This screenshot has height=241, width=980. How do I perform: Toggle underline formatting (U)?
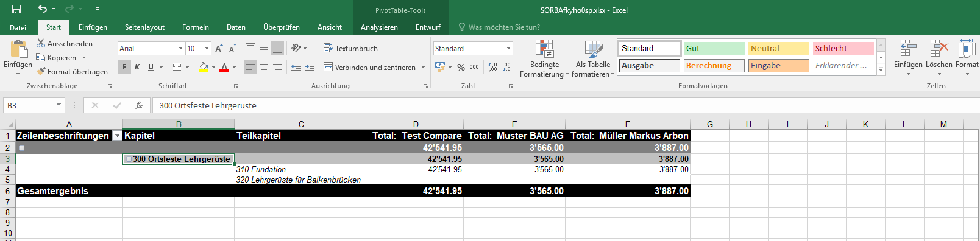(x=151, y=67)
